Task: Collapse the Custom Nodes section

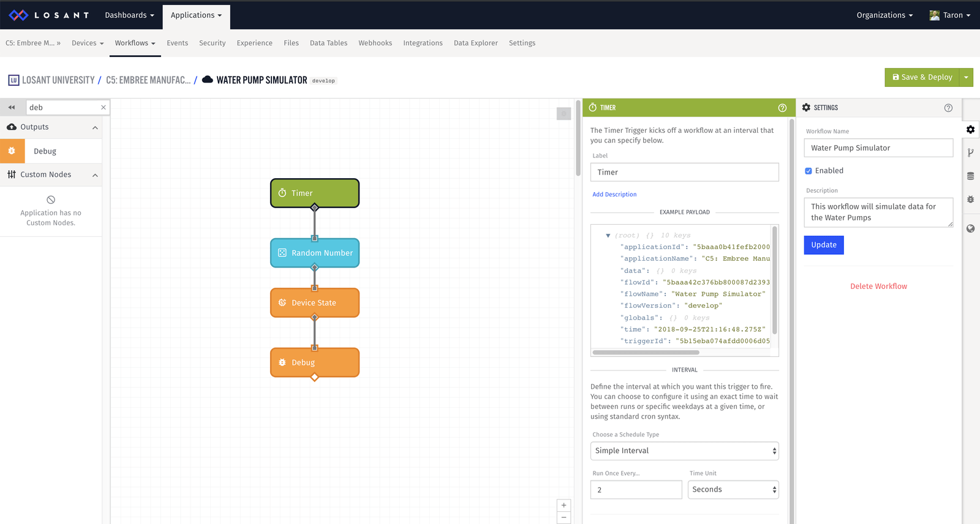Action: pos(95,175)
